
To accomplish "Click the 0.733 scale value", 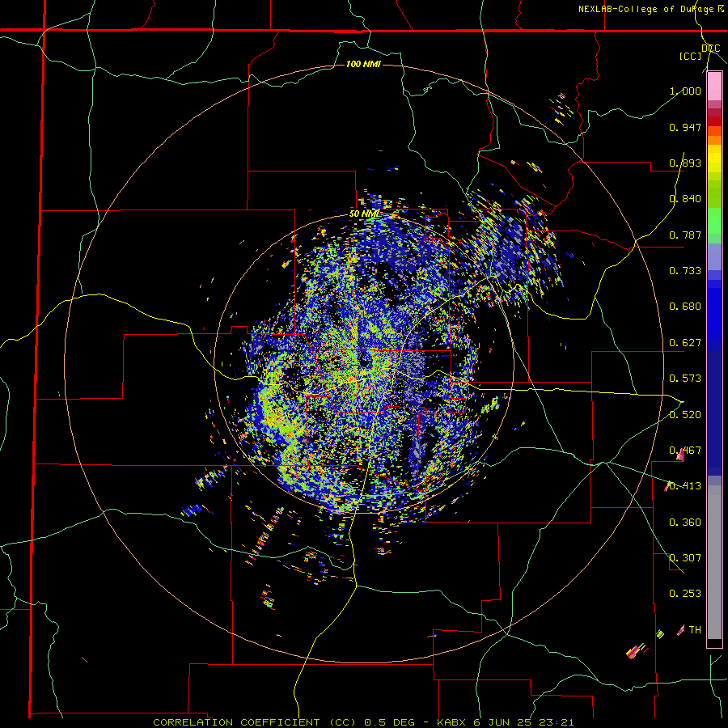I will [685, 271].
